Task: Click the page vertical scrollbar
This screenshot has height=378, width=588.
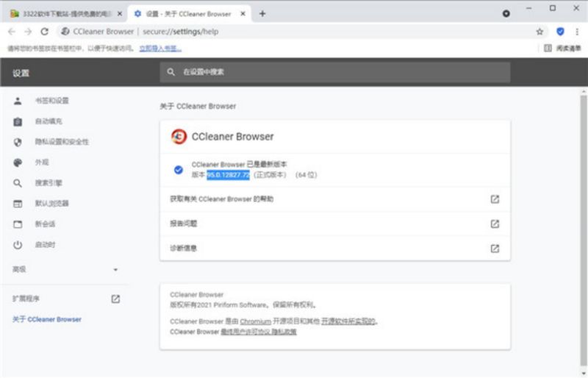Action: (584, 229)
